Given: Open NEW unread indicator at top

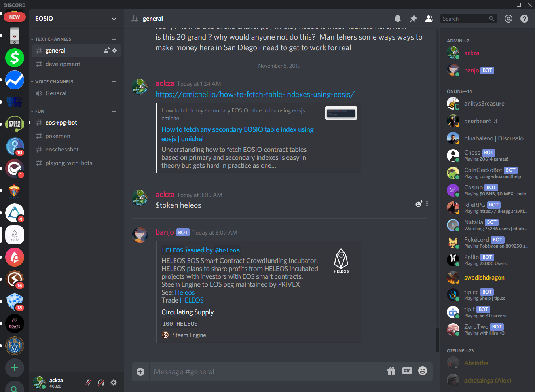Looking at the screenshot, I should (x=15, y=17).
